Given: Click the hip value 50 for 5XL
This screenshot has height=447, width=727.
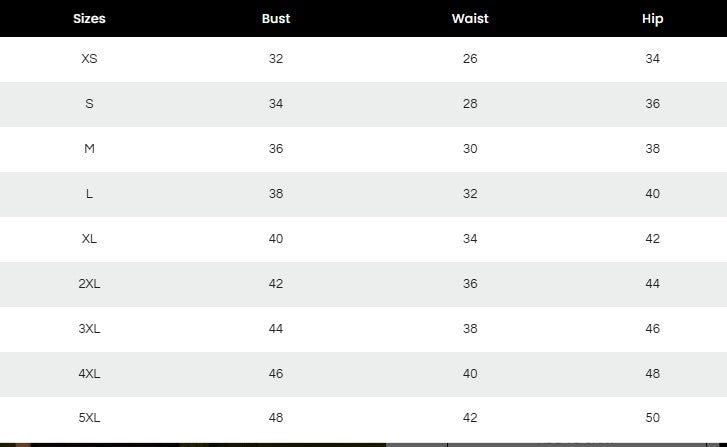Looking at the screenshot, I should 652,418.
